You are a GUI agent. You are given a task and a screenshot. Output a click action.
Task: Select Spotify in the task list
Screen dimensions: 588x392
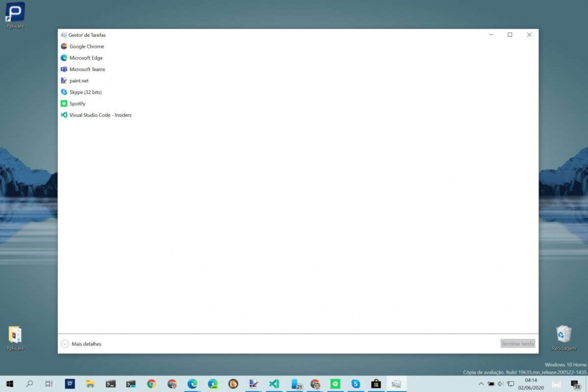click(x=78, y=104)
